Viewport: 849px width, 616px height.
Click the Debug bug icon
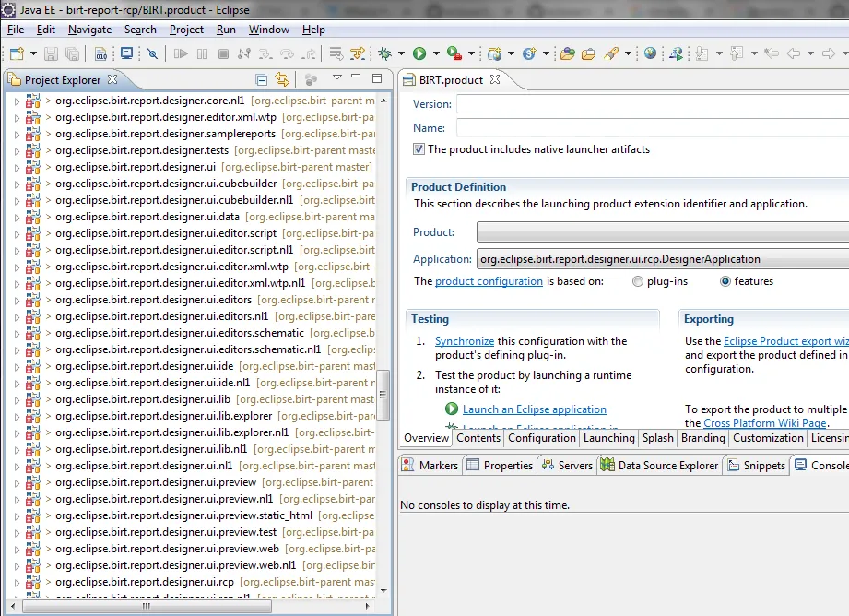(x=385, y=53)
